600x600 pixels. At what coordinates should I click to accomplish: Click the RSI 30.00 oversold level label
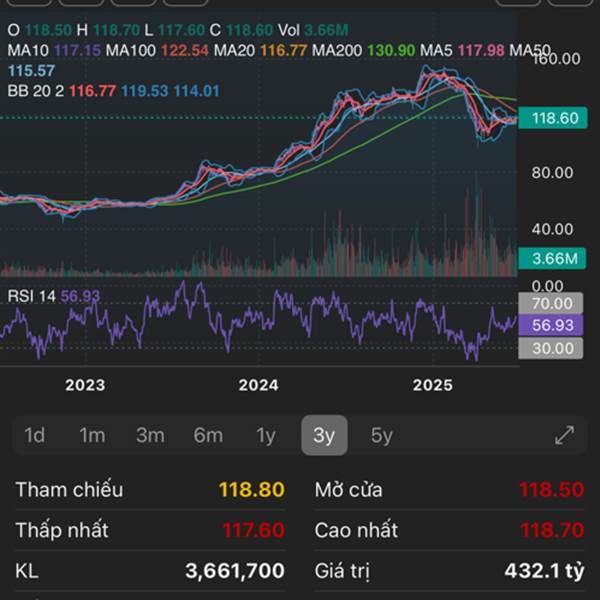551,348
